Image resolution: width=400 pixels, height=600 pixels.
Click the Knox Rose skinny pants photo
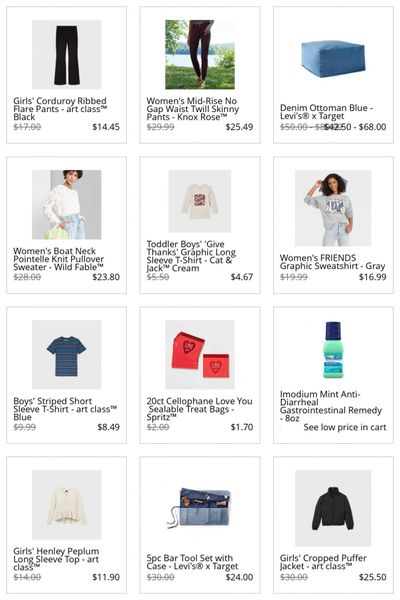(x=200, y=55)
